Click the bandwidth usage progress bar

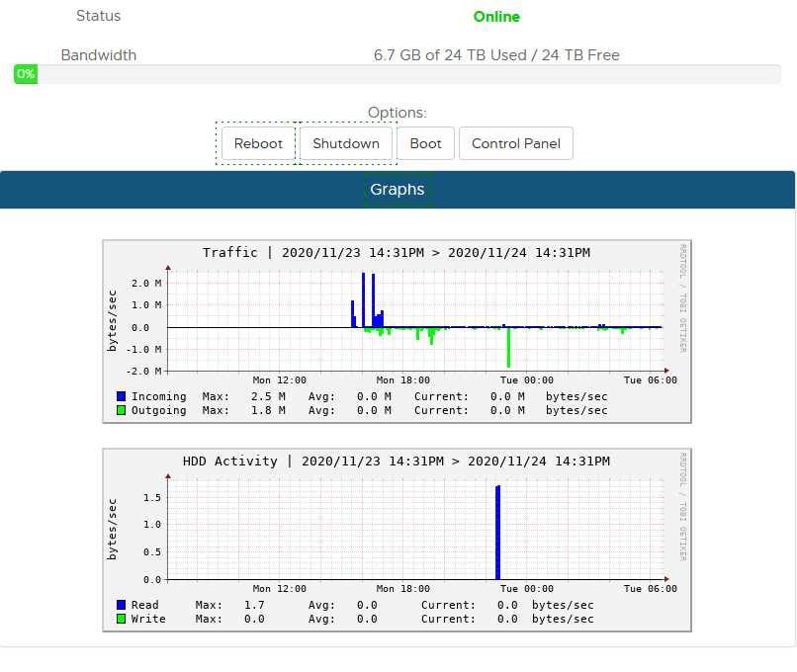(398, 74)
